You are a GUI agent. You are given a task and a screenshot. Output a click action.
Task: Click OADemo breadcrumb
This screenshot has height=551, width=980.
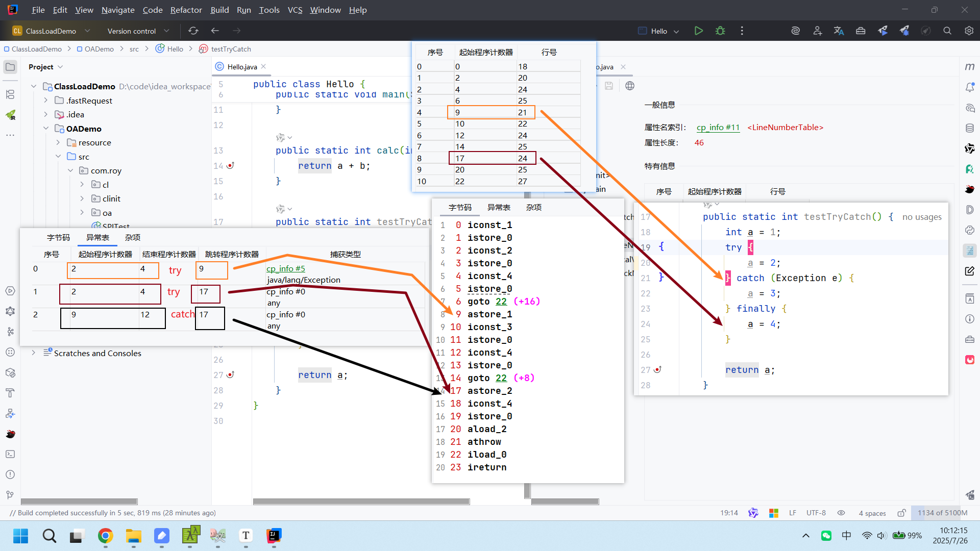99,49
